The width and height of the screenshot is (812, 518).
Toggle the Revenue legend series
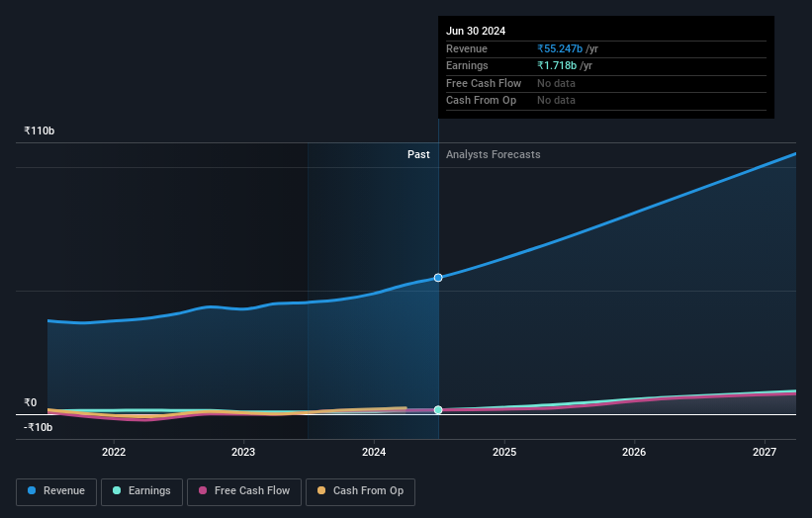[x=56, y=491]
